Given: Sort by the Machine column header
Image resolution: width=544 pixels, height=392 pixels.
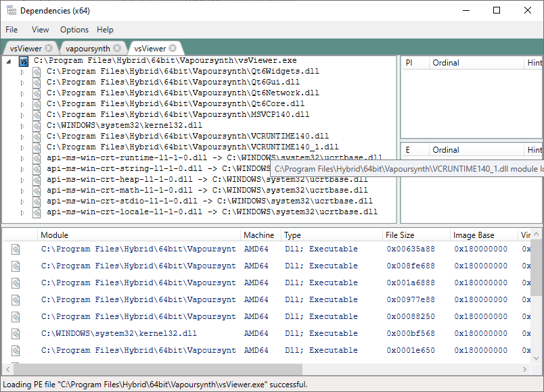Looking at the screenshot, I should click(259, 235).
